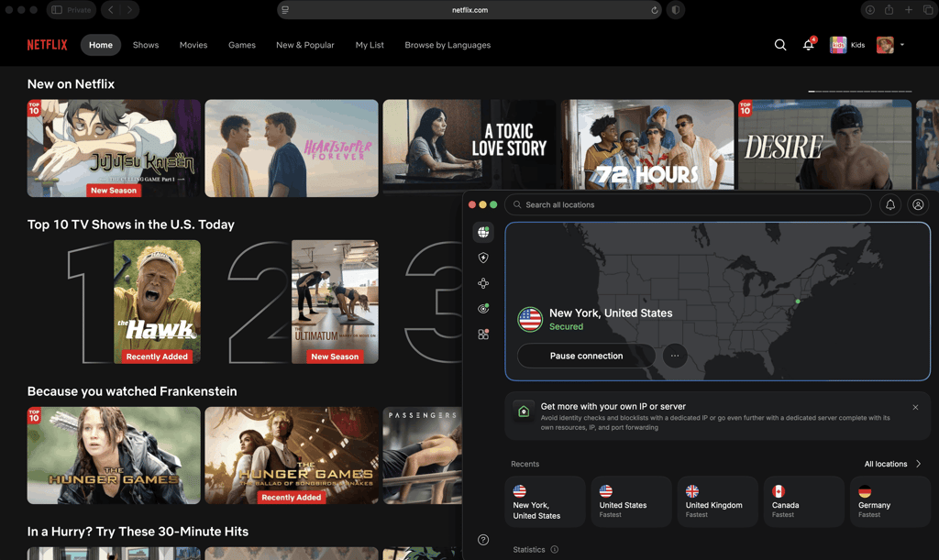Open Ballad of Songbirds & Snakes thumbnail
This screenshot has height=560, width=939.
click(292, 456)
